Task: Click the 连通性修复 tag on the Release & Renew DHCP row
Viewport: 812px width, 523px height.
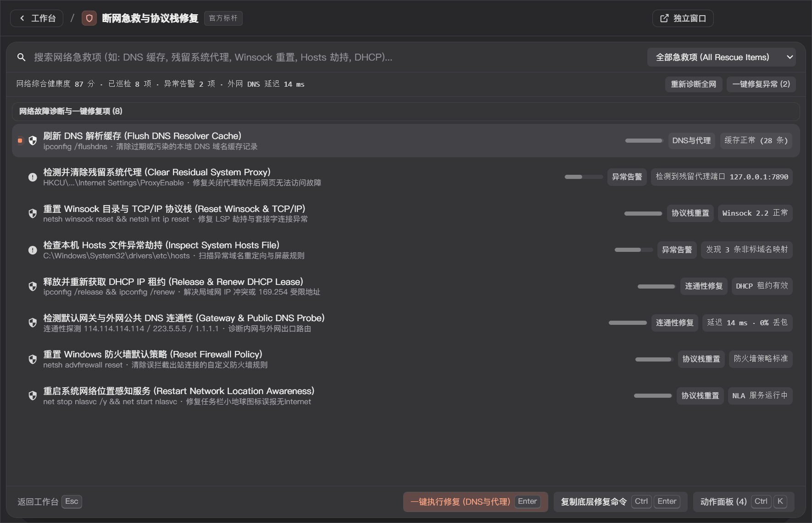Action: coord(704,286)
